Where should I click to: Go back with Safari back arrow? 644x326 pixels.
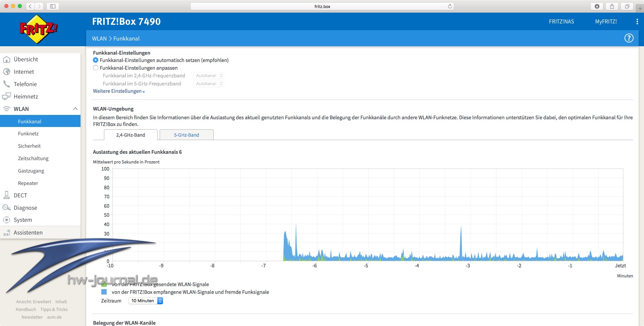[x=30, y=6]
